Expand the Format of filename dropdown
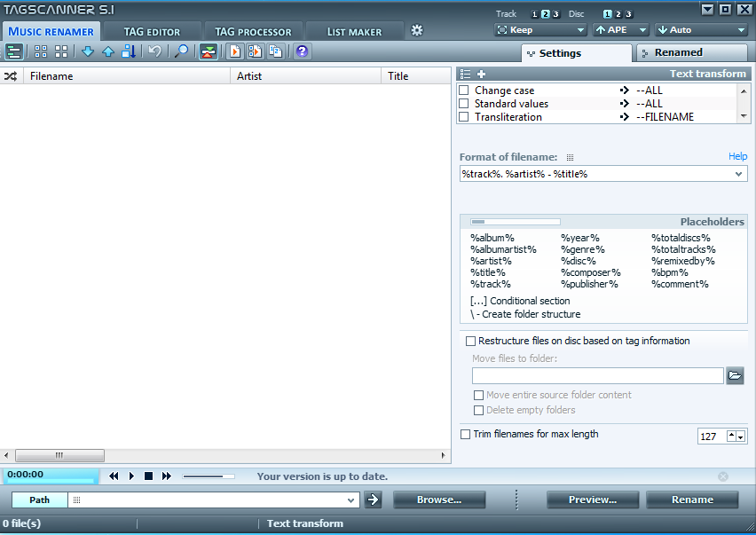The height and width of the screenshot is (535, 756). click(740, 175)
